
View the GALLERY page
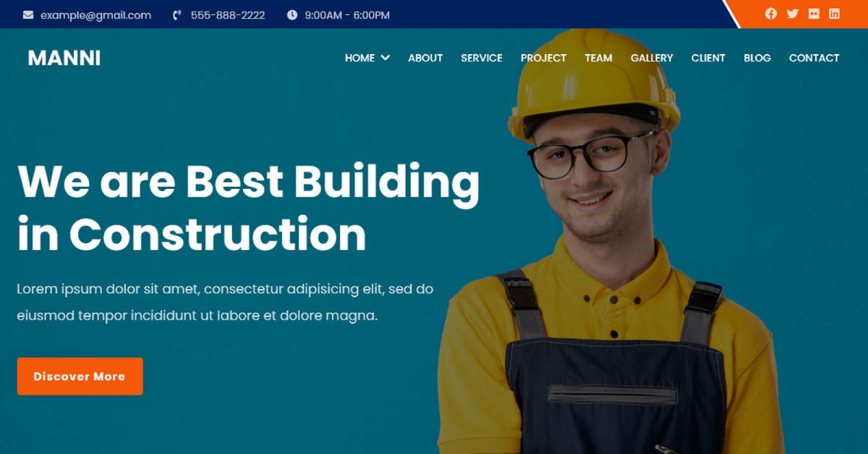652,58
